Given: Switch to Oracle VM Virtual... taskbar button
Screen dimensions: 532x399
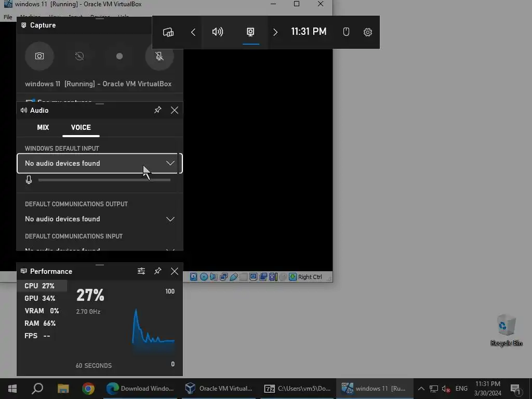Looking at the screenshot, I should tap(219, 389).
